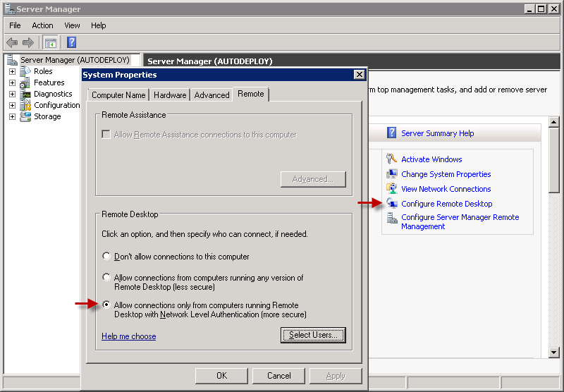Click the Server Manager root node icon

coord(12,60)
